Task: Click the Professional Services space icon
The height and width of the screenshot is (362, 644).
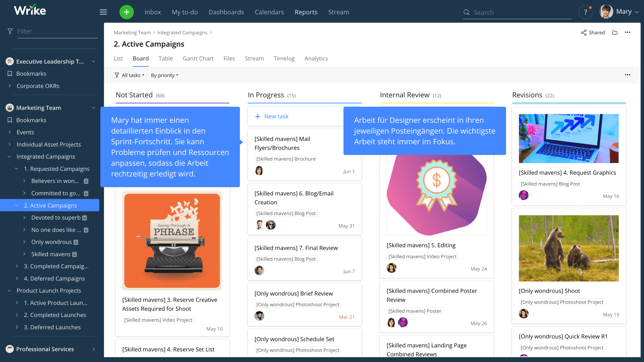Action: [10, 349]
